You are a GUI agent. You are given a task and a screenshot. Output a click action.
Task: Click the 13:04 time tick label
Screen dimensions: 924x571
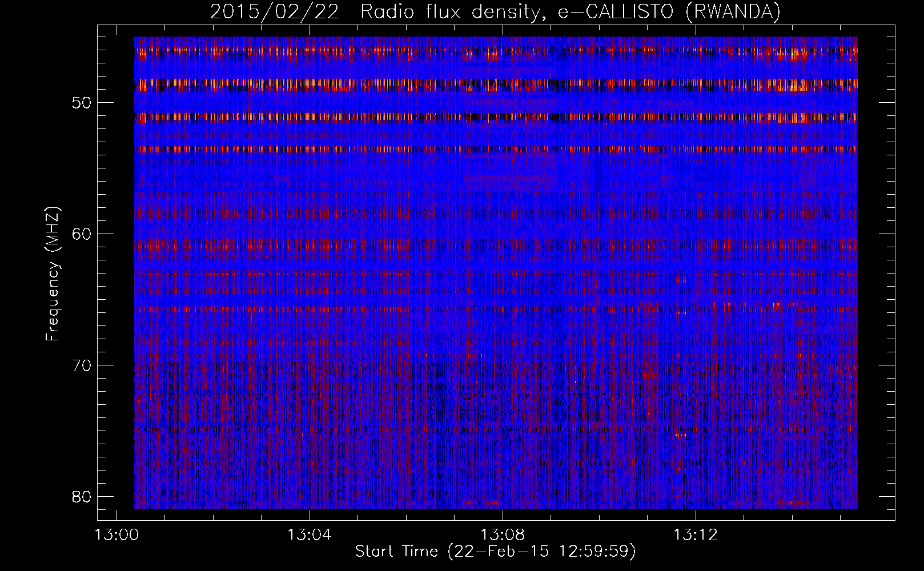[310, 535]
